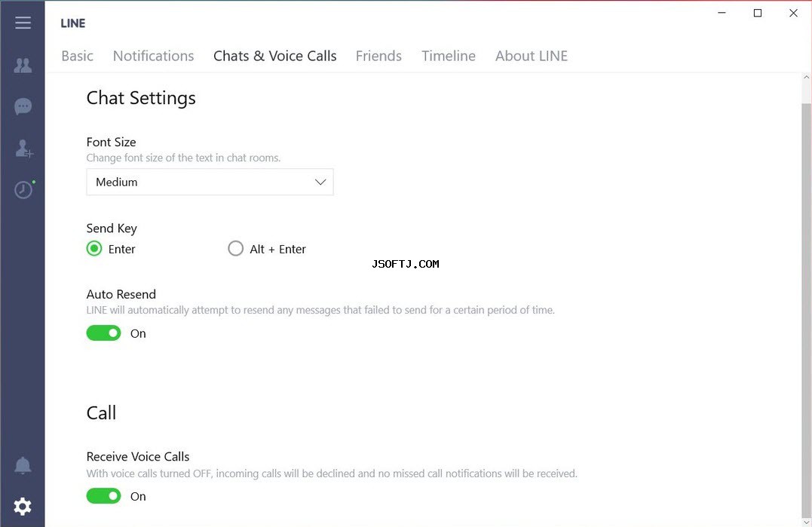Switch to the Basic tab

(x=77, y=56)
